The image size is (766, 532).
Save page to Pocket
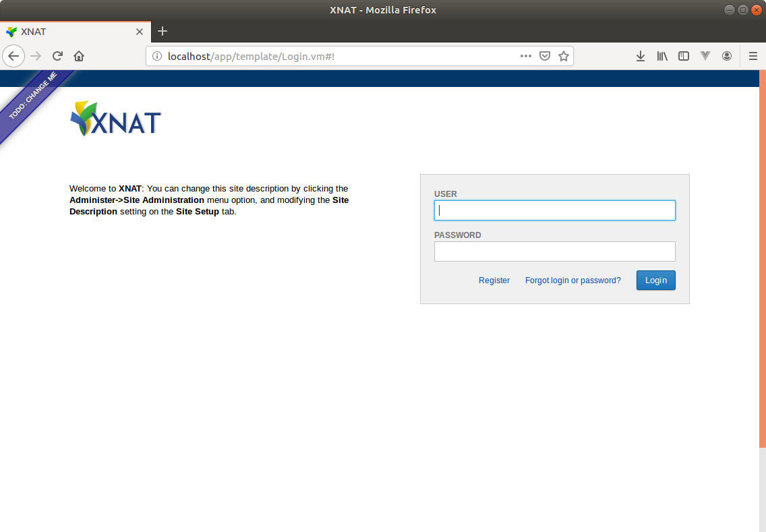pos(545,56)
